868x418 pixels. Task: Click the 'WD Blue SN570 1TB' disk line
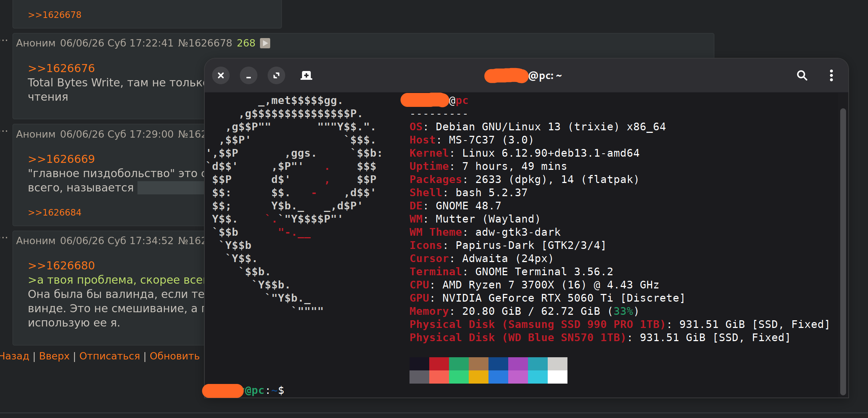coord(600,338)
